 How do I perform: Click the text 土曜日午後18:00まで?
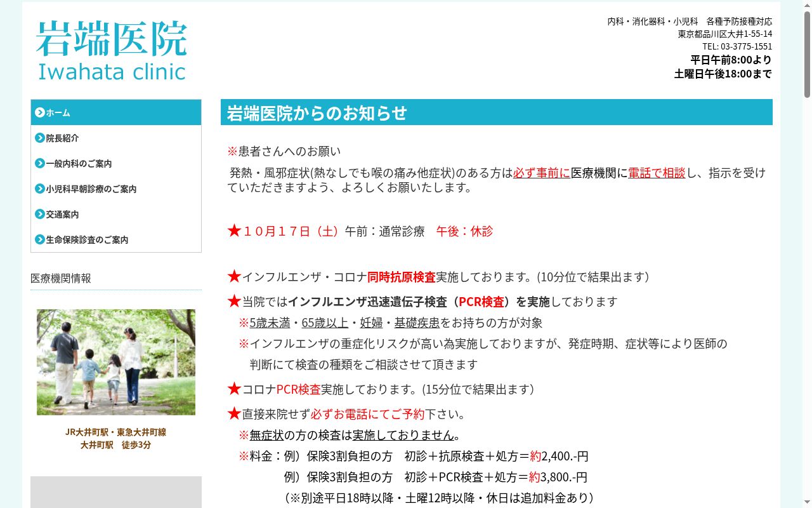click(x=723, y=74)
